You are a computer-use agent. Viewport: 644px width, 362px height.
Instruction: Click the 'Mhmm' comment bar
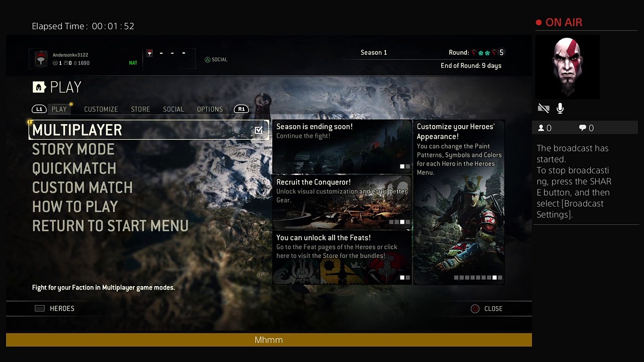point(269,340)
